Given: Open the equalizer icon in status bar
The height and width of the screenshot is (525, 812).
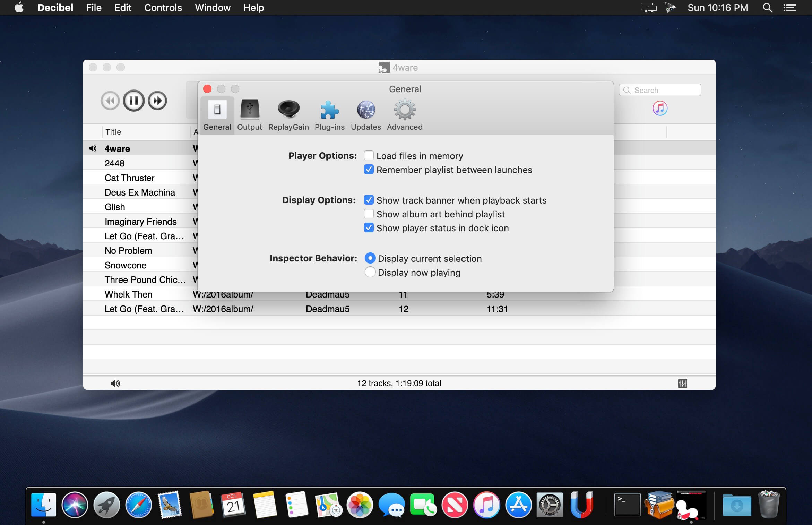Looking at the screenshot, I should (x=682, y=383).
